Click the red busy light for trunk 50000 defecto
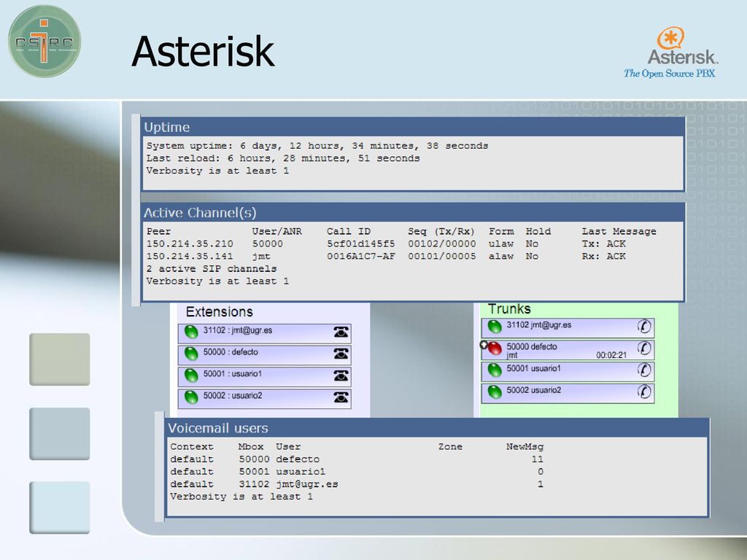Image resolution: width=747 pixels, height=560 pixels. 495,349
